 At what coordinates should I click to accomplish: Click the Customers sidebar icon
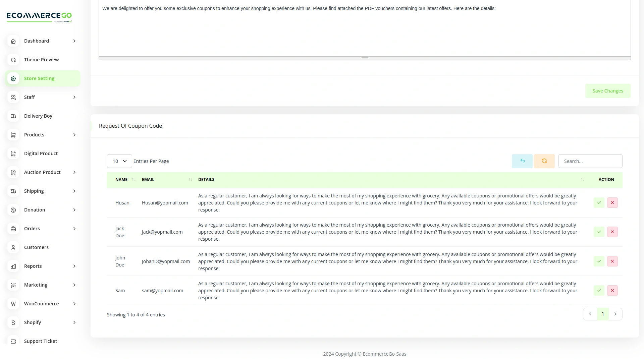tap(13, 247)
